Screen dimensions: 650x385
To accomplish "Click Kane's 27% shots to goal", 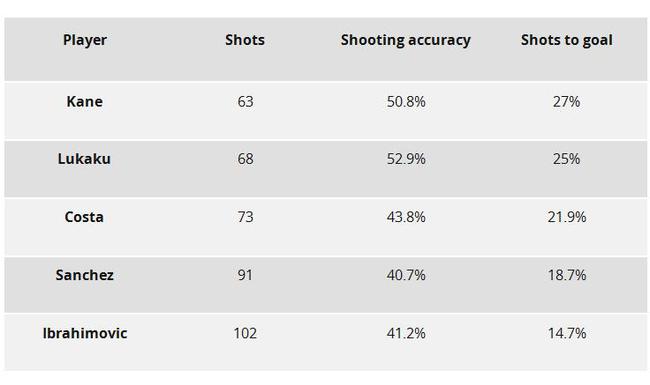I will (x=566, y=102).
